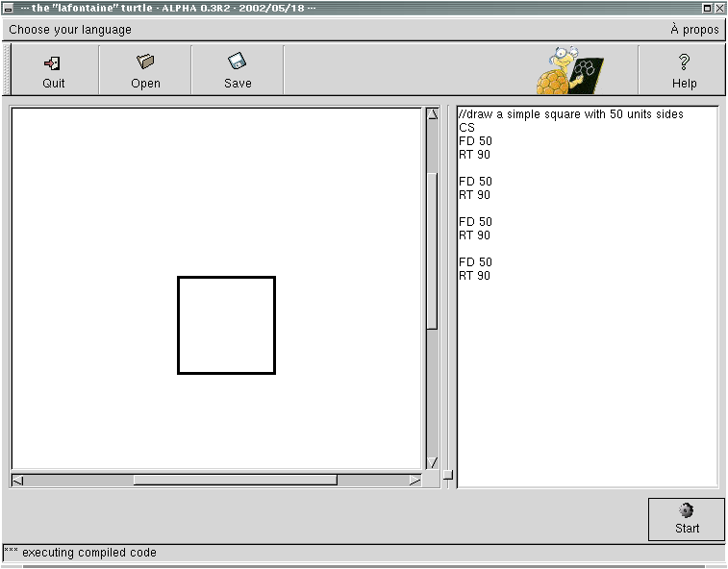Click the Quit toolbar icon
This screenshot has height=569, width=728.
[x=53, y=70]
